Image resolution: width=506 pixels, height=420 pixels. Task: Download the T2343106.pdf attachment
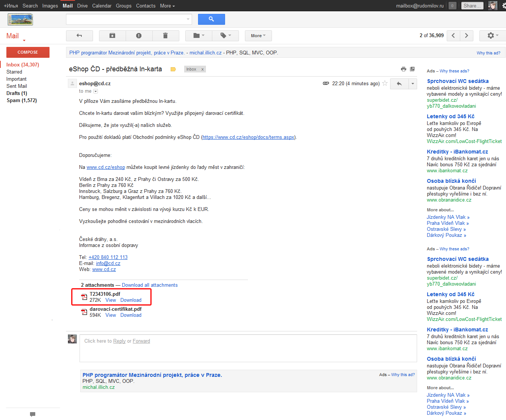point(131,300)
